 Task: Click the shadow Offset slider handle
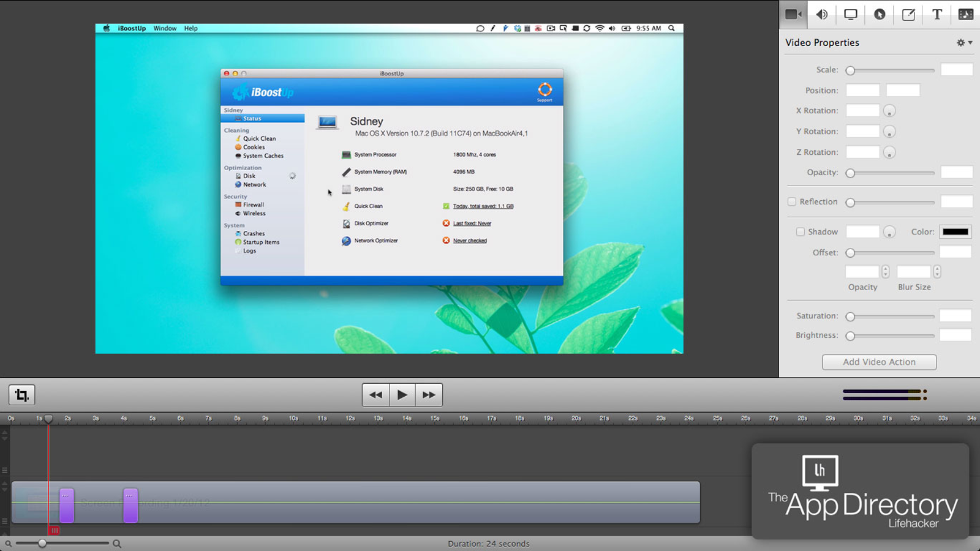coord(850,253)
